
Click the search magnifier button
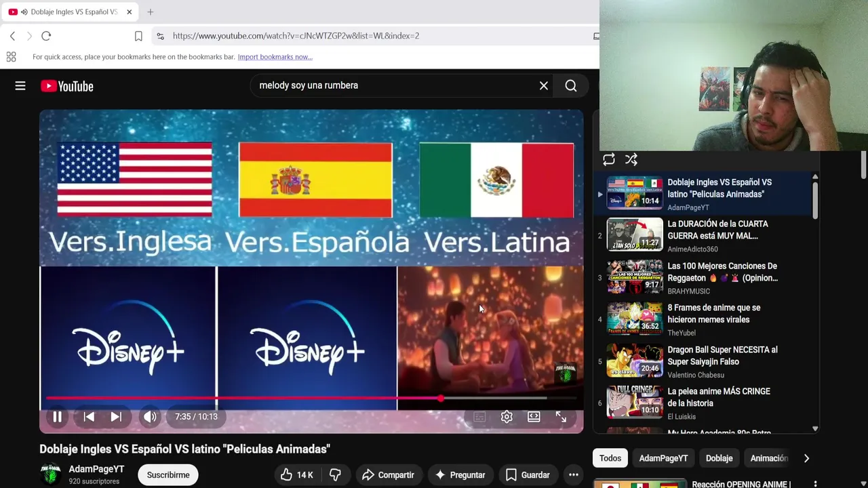(571, 85)
